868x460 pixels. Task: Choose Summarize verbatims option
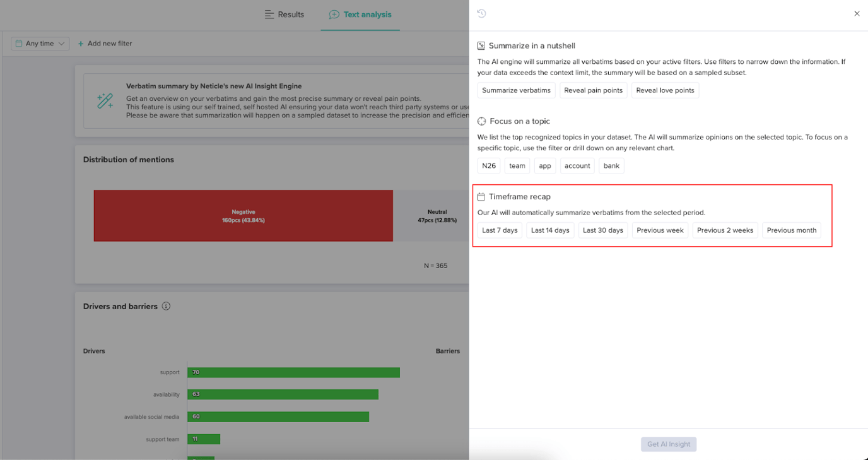tap(516, 90)
